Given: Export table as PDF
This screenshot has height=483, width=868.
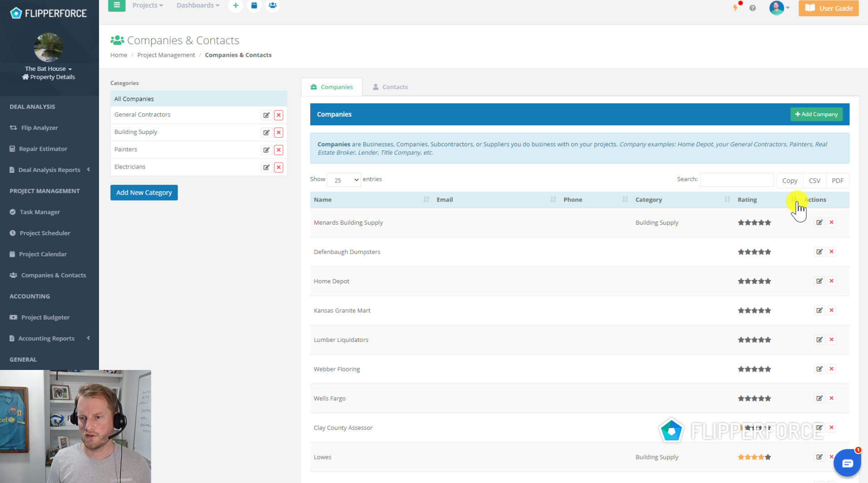Looking at the screenshot, I should [837, 181].
